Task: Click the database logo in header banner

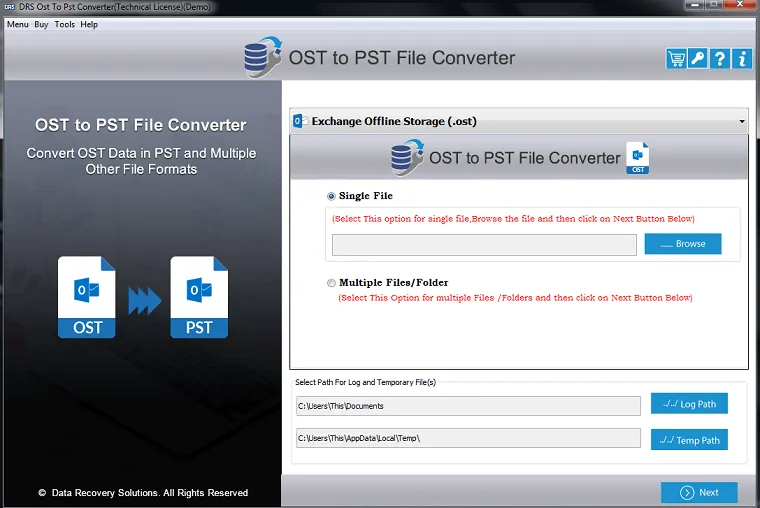Action: point(263,57)
